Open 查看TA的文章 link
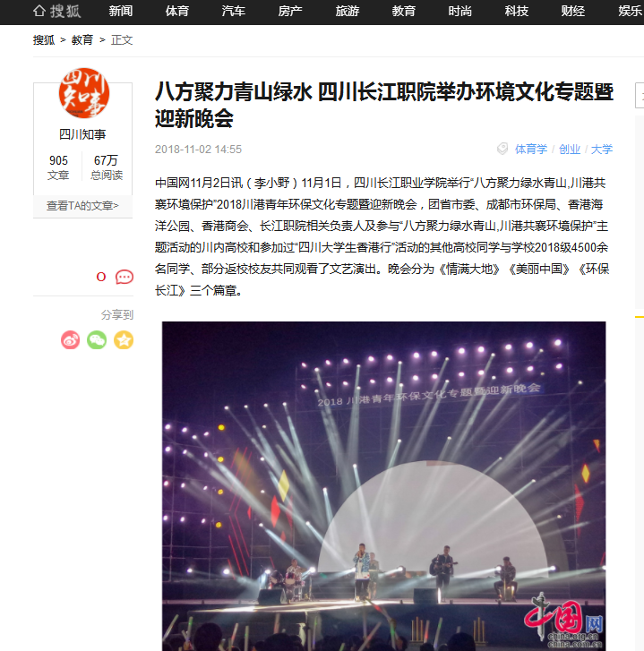 [82, 206]
